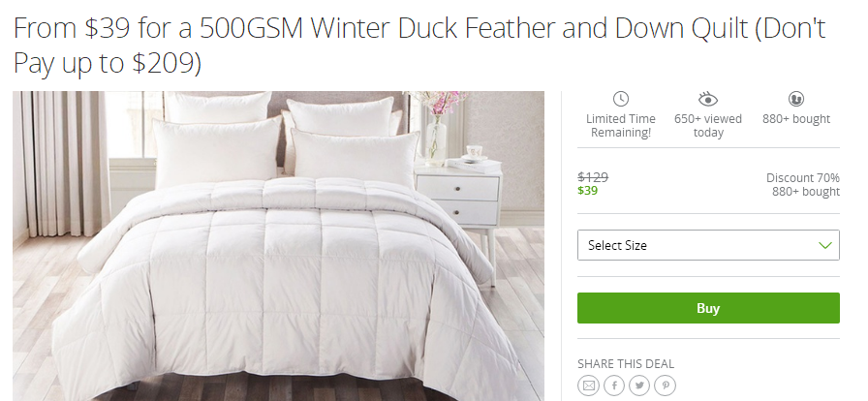
Task: Click the green chevron in size selector
Action: (824, 245)
